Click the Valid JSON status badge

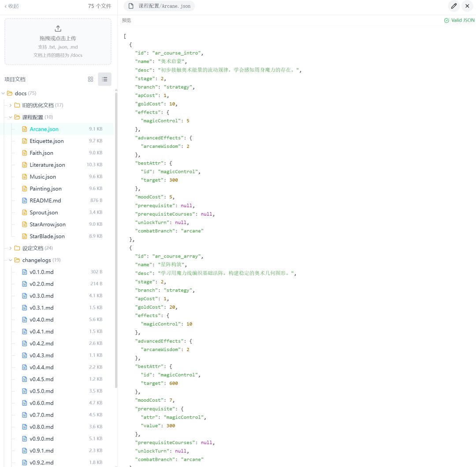459,20
